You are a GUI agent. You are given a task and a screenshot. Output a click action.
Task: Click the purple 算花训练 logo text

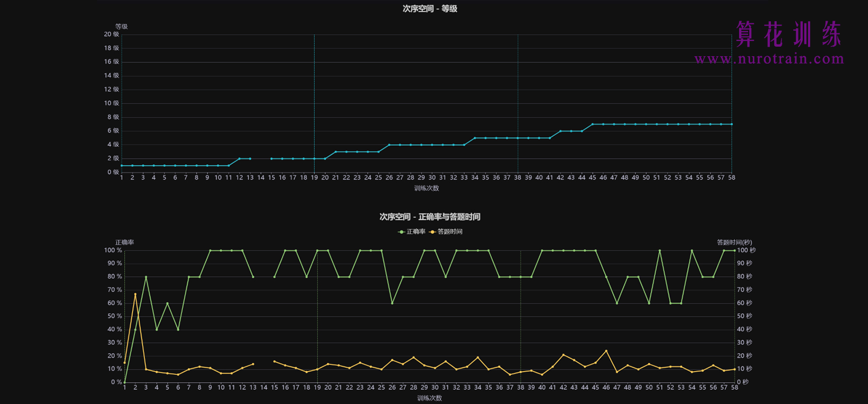tap(788, 34)
